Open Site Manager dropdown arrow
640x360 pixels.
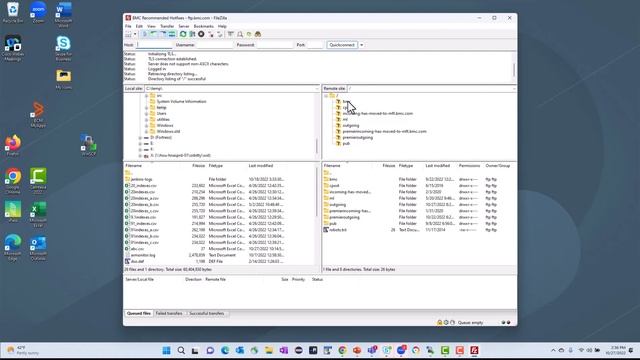pyautogui.click(x=135, y=34)
